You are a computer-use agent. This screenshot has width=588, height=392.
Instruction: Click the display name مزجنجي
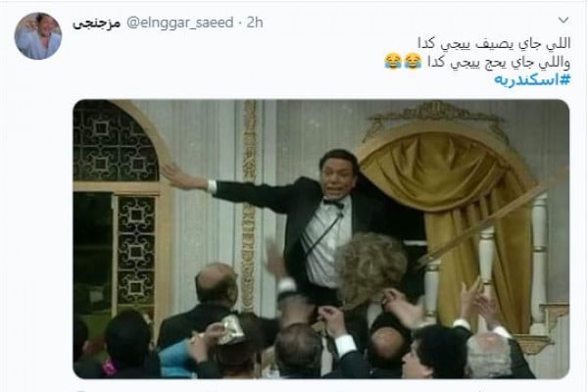(96, 23)
